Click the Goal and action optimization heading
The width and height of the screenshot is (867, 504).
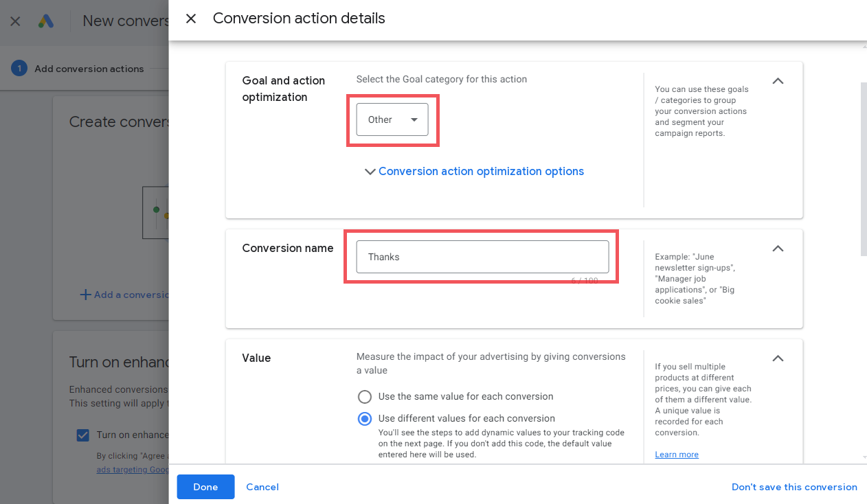284,89
